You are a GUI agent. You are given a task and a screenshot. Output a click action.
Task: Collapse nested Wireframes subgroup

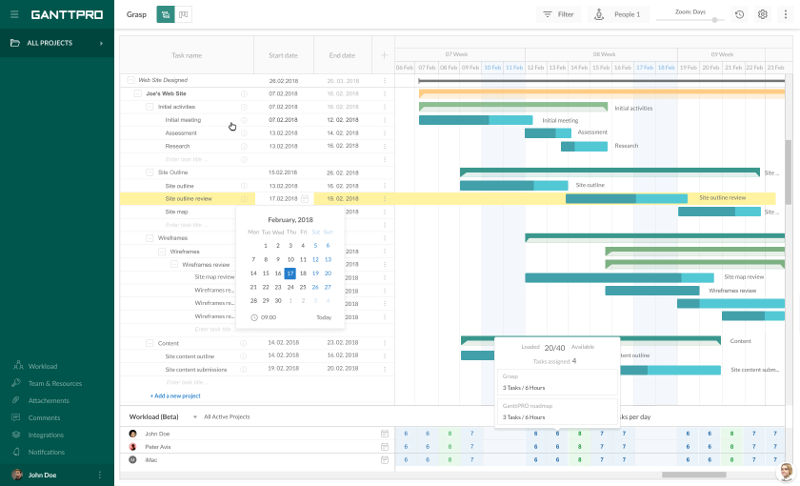[162, 251]
